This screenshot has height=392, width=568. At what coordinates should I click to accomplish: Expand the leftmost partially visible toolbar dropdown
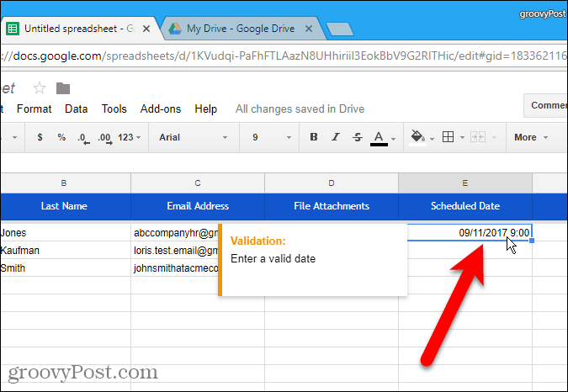14,138
